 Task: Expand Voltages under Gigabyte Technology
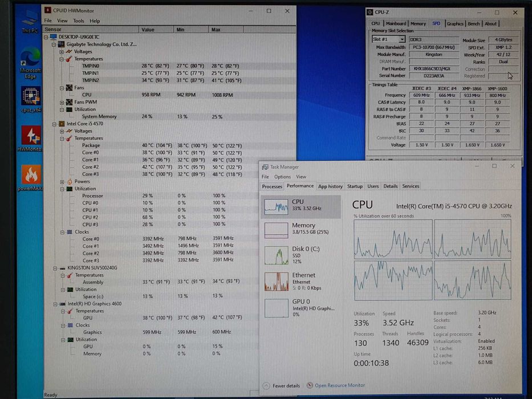pyautogui.click(x=62, y=51)
